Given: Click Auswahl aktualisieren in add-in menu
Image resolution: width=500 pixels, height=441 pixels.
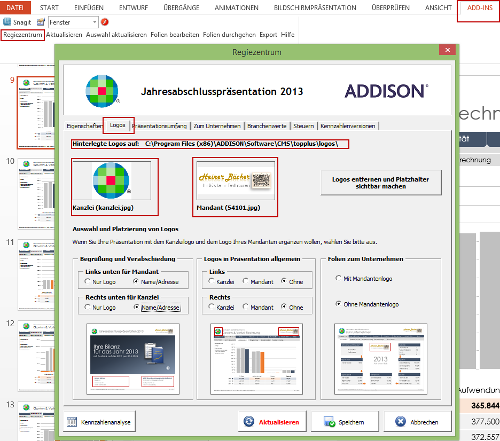Looking at the screenshot, I should click(116, 35).
